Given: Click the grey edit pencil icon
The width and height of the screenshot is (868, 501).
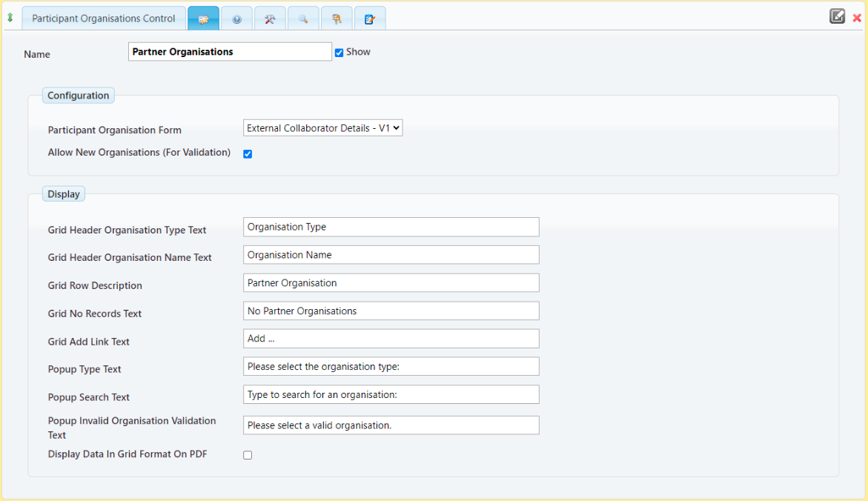Looking at the screenshot, I should coord(837,16).
